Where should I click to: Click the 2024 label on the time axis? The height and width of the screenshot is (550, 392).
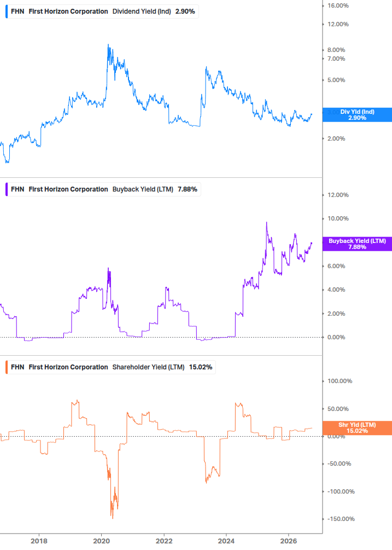226,541
